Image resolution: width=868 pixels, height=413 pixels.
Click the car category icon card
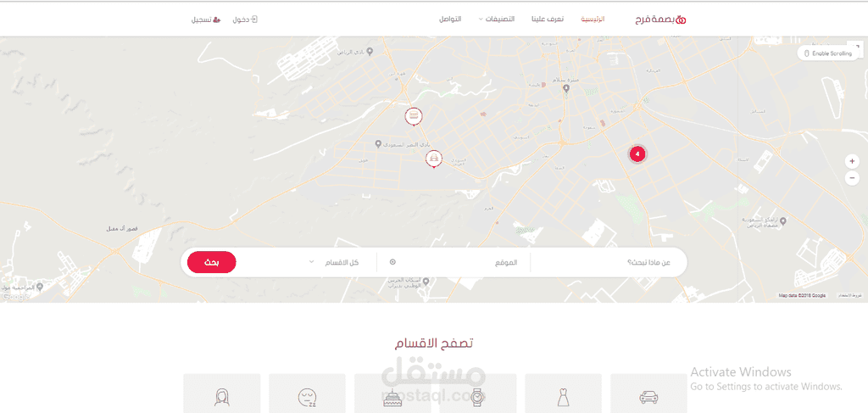click(648, 393)
